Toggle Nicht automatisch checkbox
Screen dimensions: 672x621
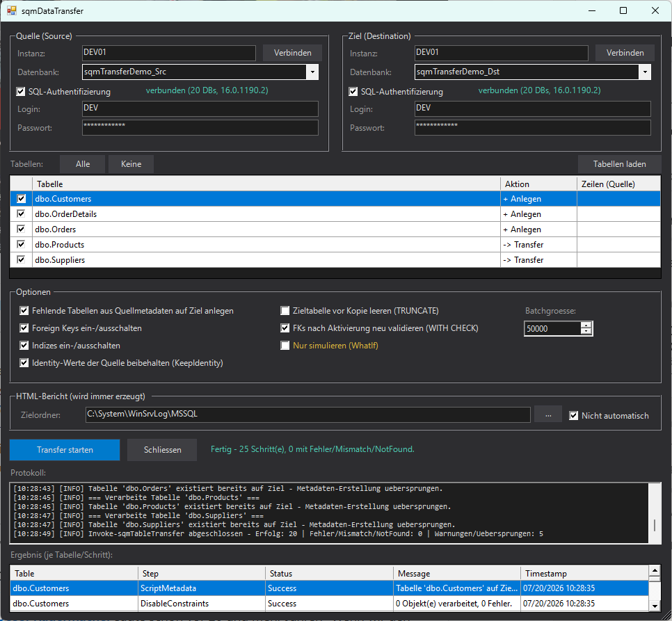coord(573,415)
